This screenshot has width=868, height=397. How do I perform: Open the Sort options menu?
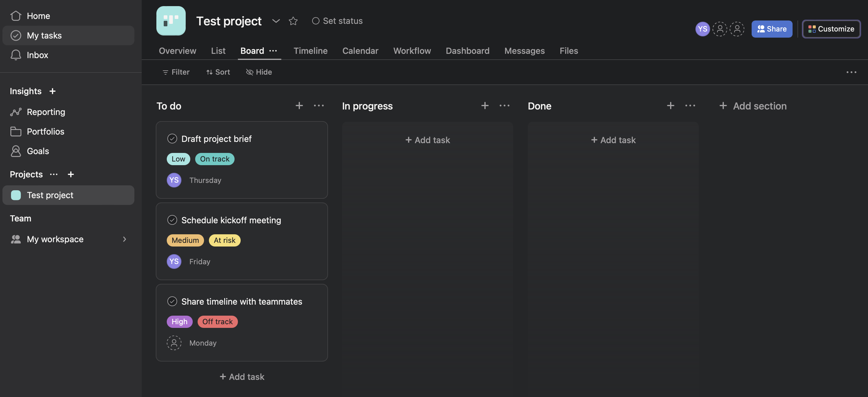coord(218,72)
